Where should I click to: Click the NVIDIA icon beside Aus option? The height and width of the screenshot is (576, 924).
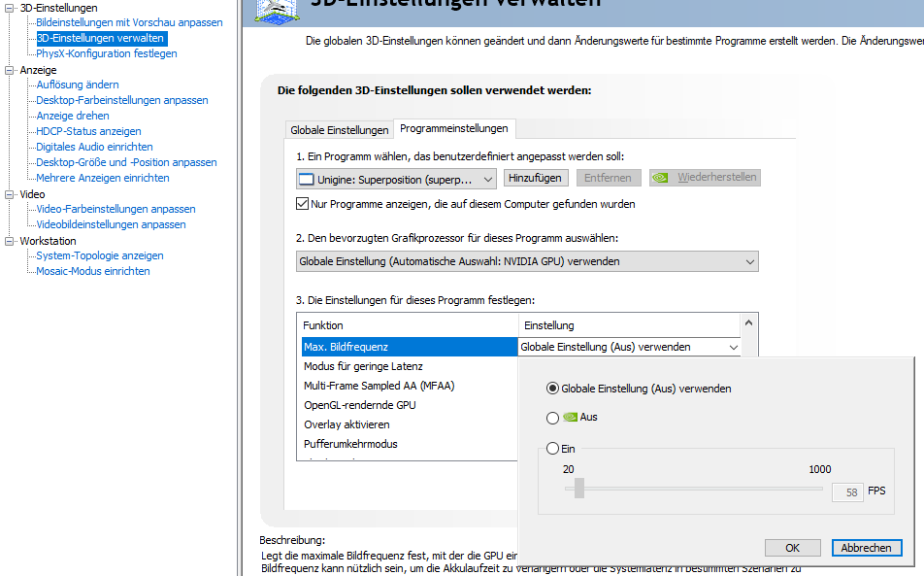click(x=570, y=417)
